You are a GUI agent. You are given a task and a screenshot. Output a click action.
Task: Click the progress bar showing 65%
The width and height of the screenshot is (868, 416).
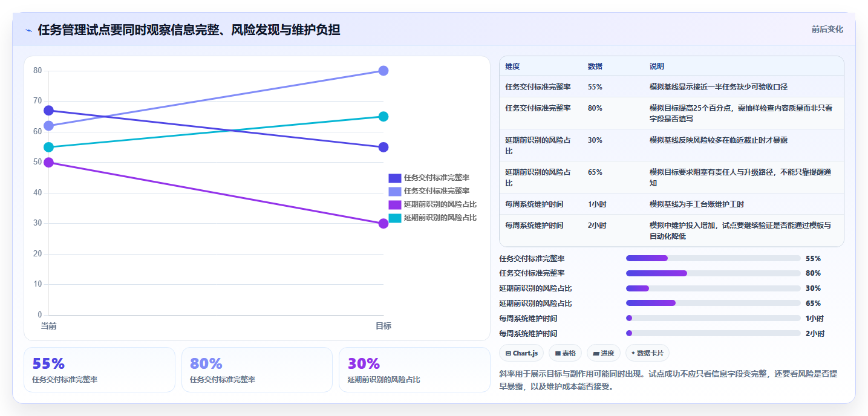(713, 303)
